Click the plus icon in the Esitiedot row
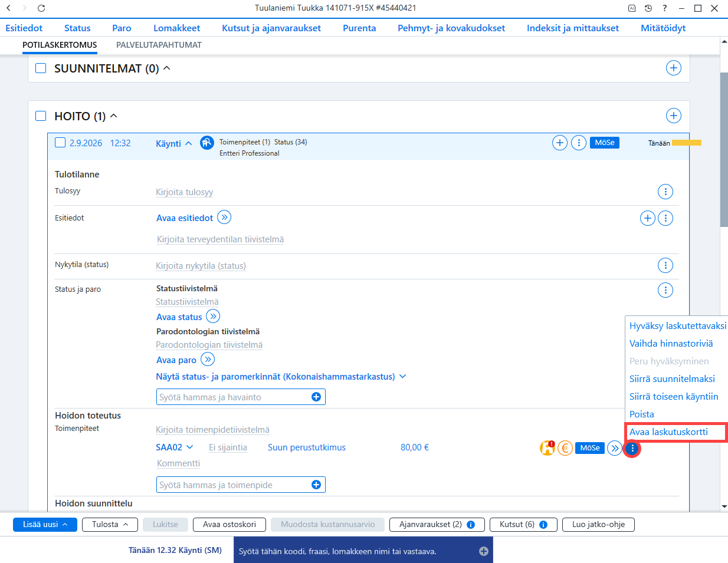The image size is (728, 563). (648, 218)
